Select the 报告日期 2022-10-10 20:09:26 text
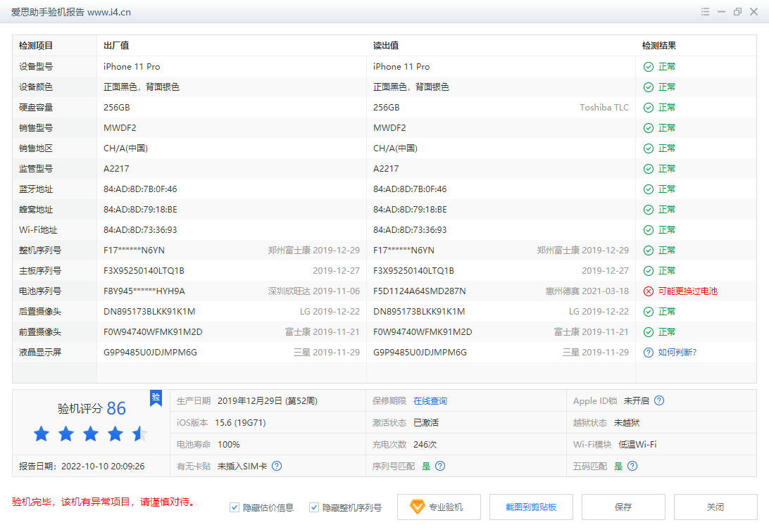Viewport: 769px width, 532px height. point(82,467)
